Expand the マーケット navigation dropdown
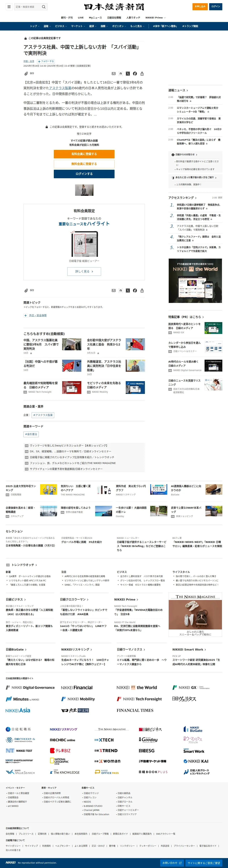This screenshot has height=868, width=228. (x=78, y=26)
